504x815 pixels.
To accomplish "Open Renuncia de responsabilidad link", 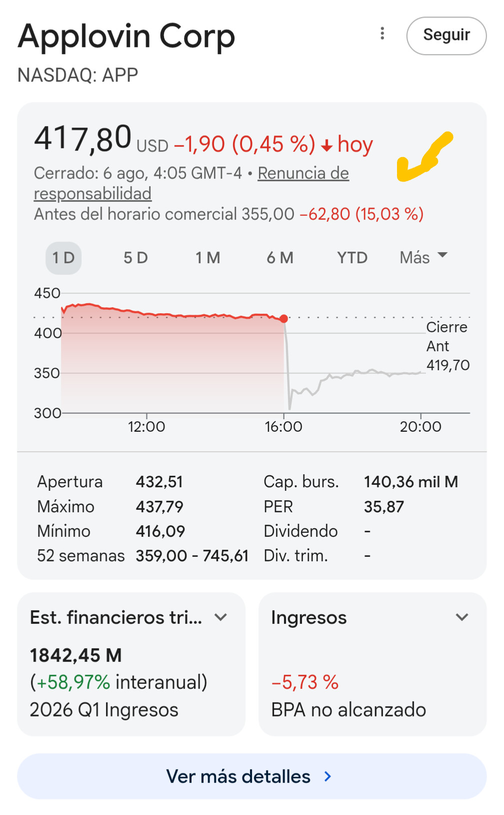I will point(191,183).
